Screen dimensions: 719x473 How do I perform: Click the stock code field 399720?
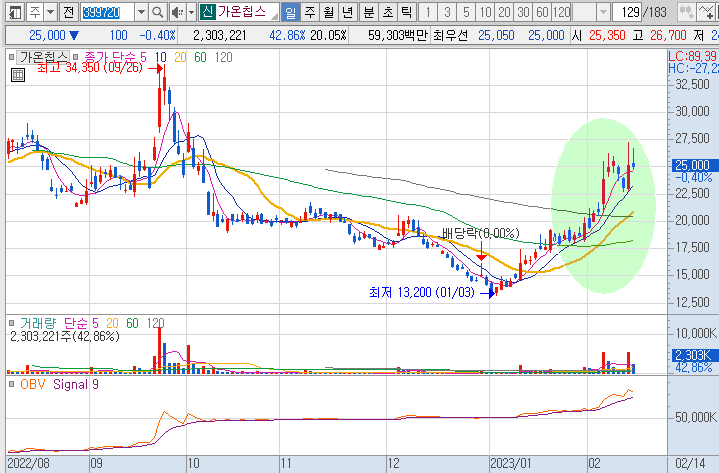pyautogui.click(x=107, y=12)
